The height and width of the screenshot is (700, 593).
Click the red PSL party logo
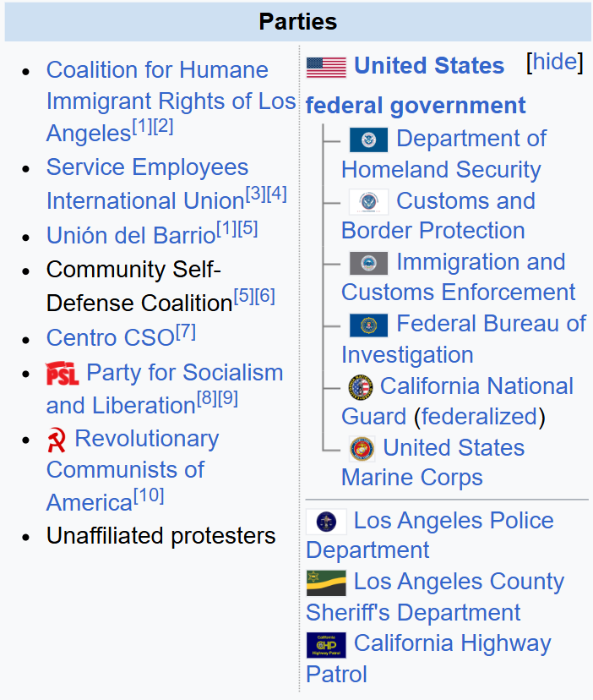63,373
